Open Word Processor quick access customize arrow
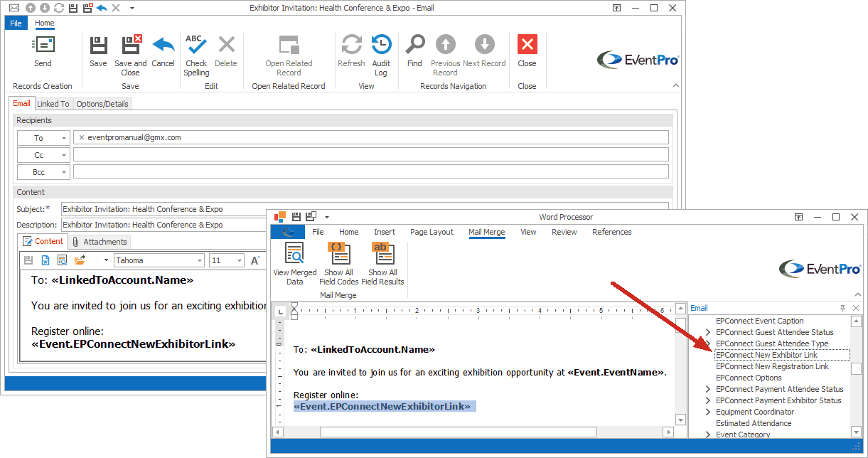This screenshot has width=868, height=458. tap(327, 217)
